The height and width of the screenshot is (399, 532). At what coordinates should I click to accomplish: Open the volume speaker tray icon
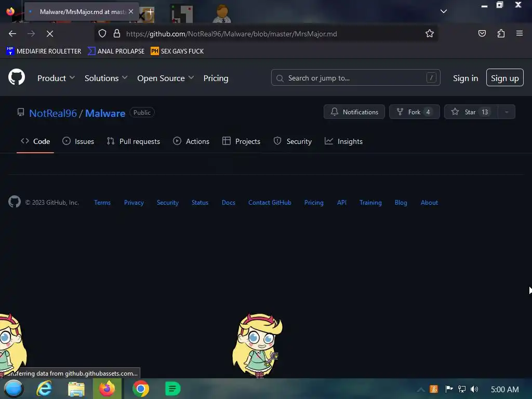[474, 389]
